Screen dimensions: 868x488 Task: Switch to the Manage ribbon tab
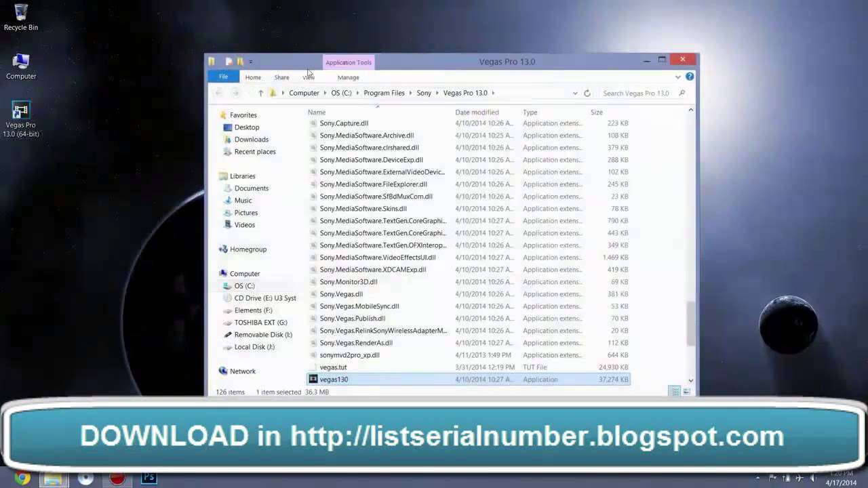[349, 77]
